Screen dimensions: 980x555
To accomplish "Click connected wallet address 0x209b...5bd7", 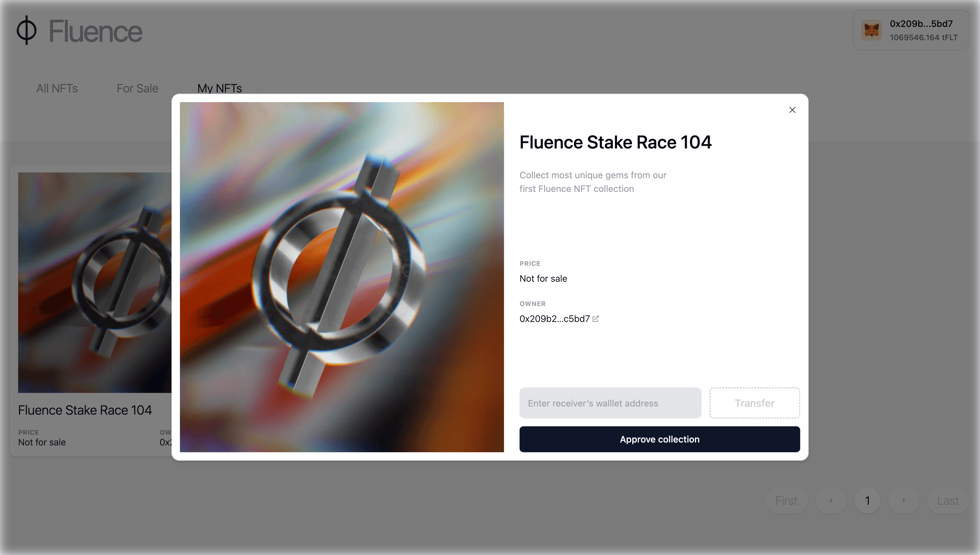I will 921,24.
